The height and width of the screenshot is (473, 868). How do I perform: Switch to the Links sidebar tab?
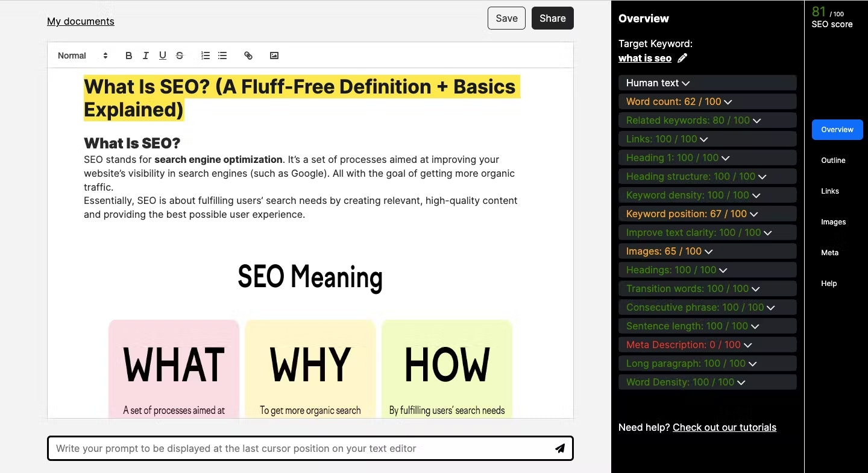[830, 191]
